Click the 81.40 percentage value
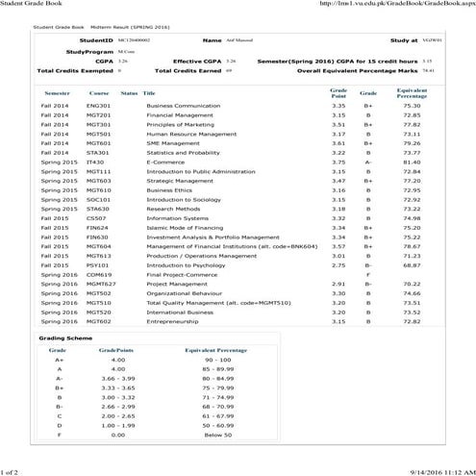This screenshot has width=476, height=476. 412,163
